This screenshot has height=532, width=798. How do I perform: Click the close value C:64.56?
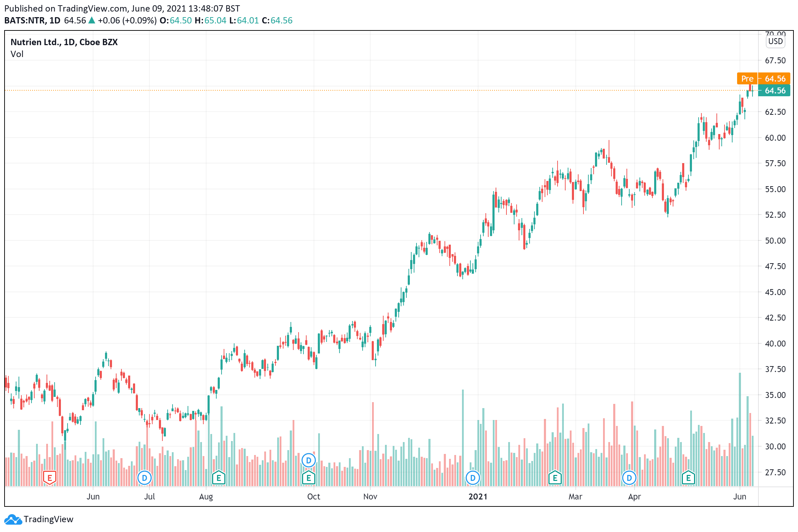[x=277, y=21]
